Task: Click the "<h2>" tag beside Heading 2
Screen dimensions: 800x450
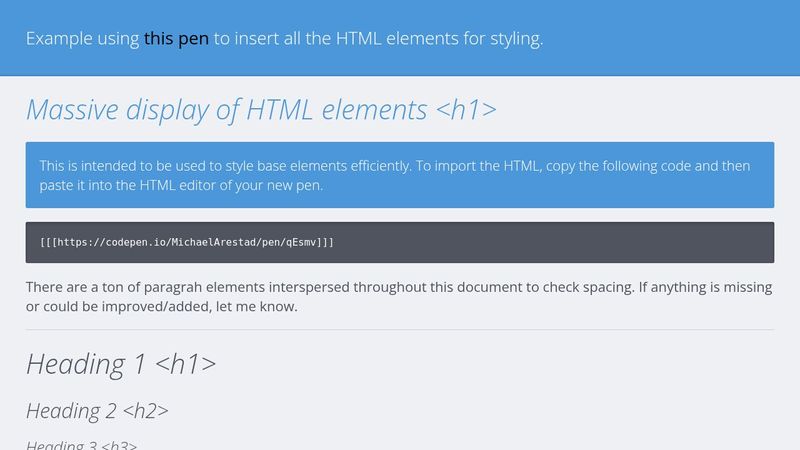Action: click(147, 410)
